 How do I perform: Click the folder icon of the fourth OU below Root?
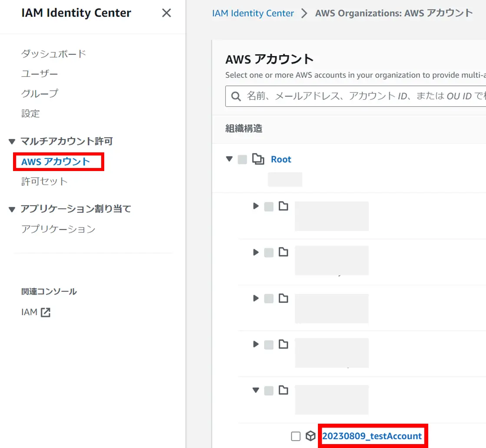coord(283,344)
